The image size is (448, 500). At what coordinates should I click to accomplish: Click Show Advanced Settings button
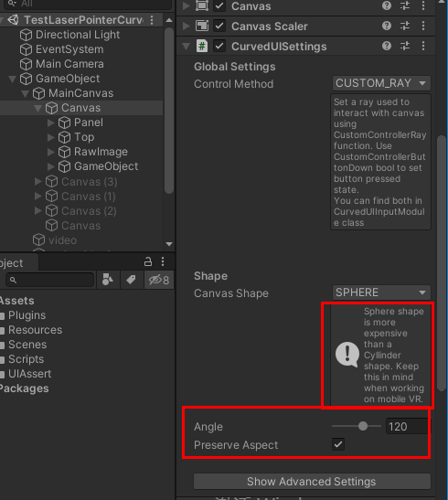coord(312,481)
